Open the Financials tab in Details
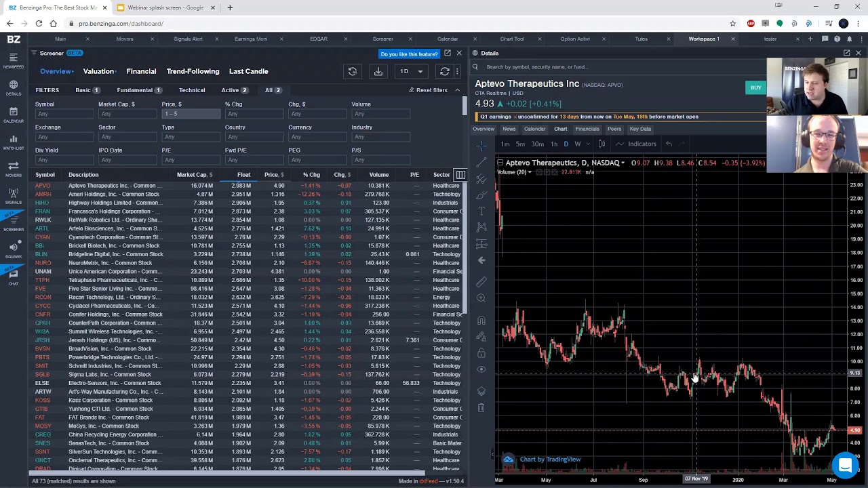Screen dimensions: 868x488 tap(587, 129)
